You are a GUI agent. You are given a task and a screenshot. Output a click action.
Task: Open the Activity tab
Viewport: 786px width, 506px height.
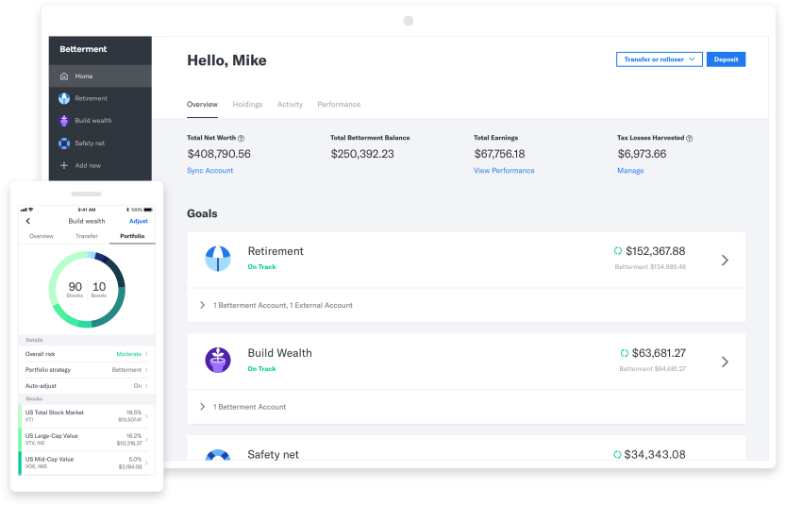[x=290, y=104]
